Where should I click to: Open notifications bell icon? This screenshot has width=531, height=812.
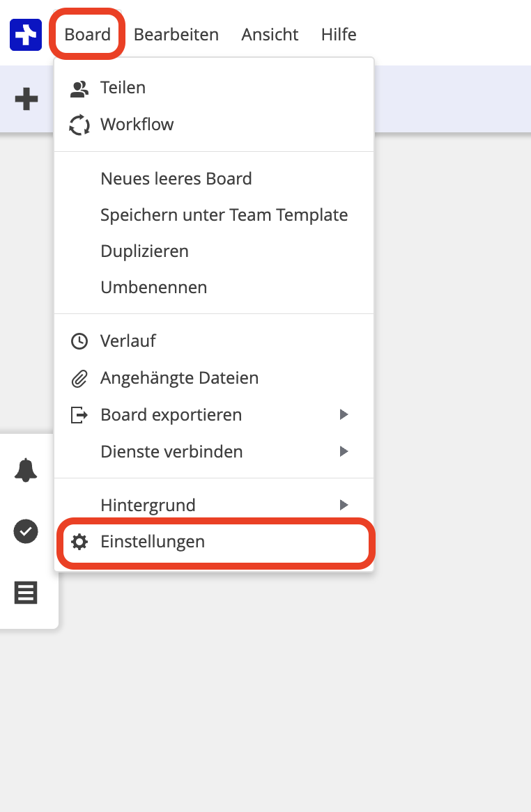[26, 471]
